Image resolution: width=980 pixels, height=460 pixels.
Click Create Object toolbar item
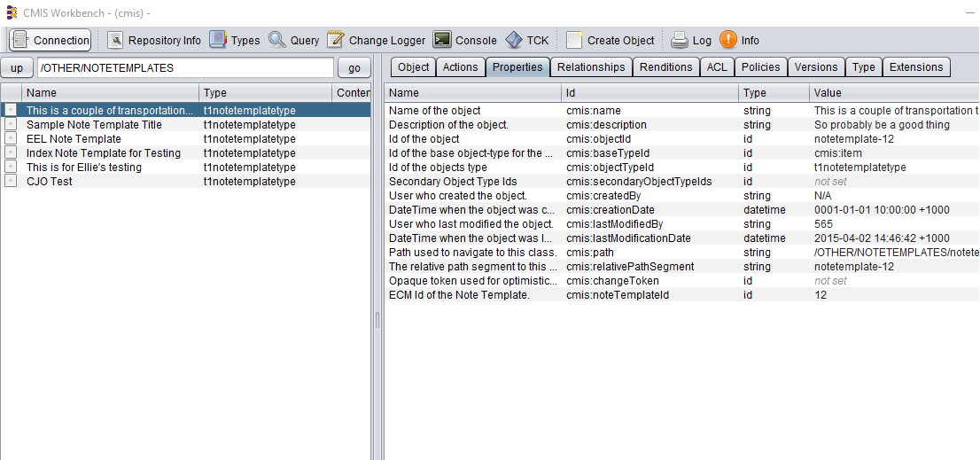pyautogui.click(x=610, y=40)
